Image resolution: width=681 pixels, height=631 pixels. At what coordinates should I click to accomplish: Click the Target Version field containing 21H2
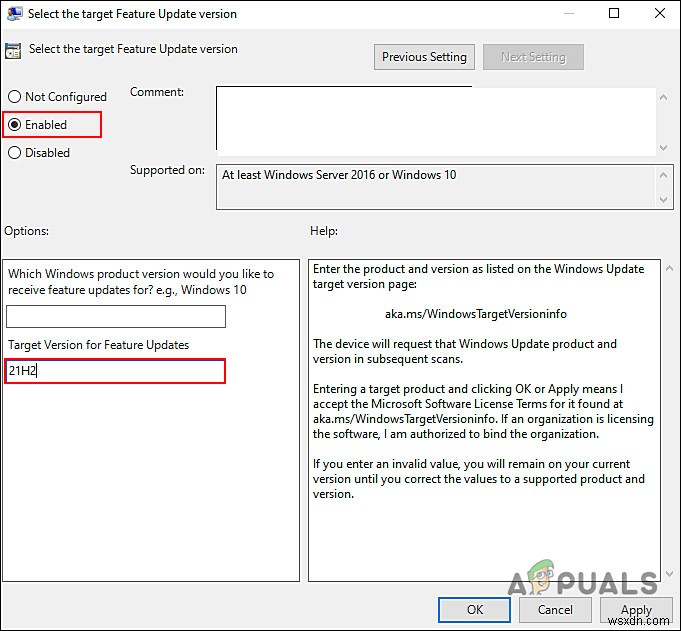click(115, 371)
